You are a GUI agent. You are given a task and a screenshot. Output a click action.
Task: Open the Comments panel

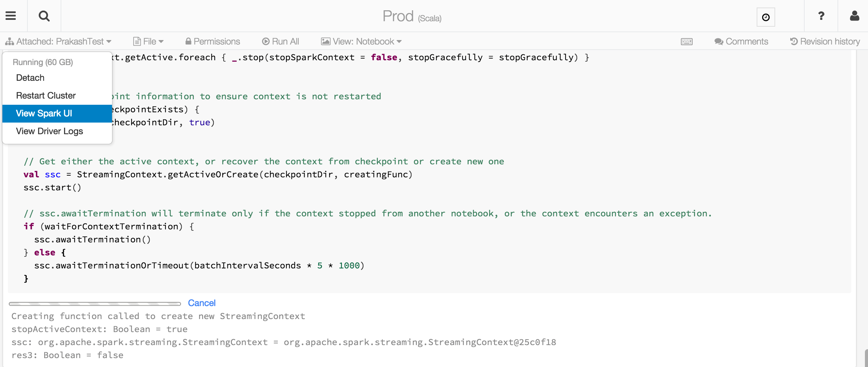[742, 41]
